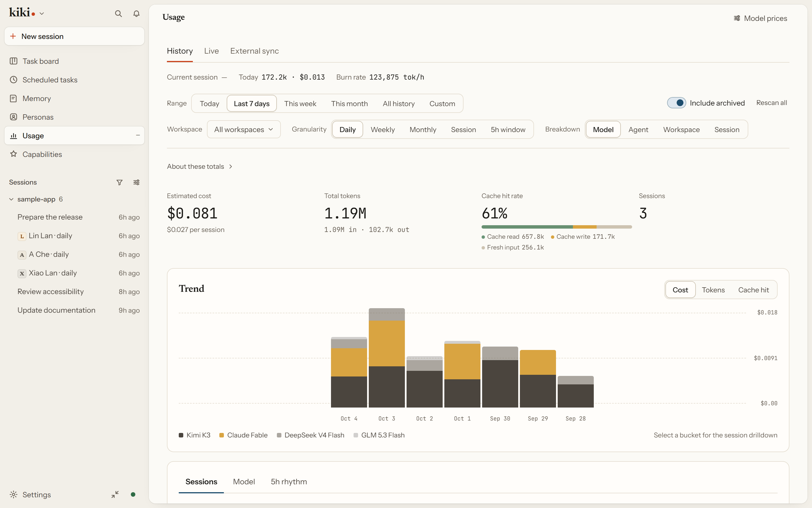This screenshot has height=508, width=812.
Task: Collapse sidebar with the shrink arrows icon
Action: point(115,494)
